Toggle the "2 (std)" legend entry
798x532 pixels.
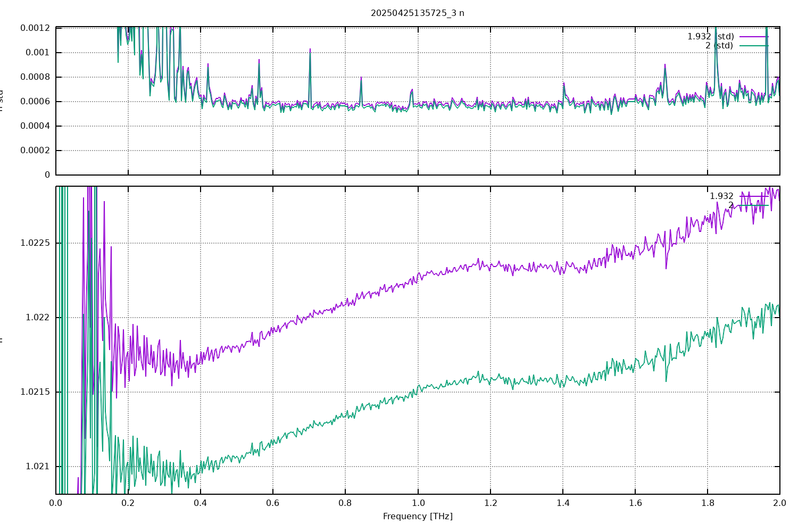[719, 46]
